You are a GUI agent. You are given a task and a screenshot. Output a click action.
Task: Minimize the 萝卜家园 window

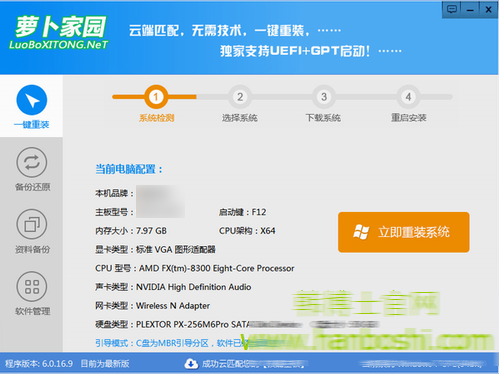tap(470, 10)
